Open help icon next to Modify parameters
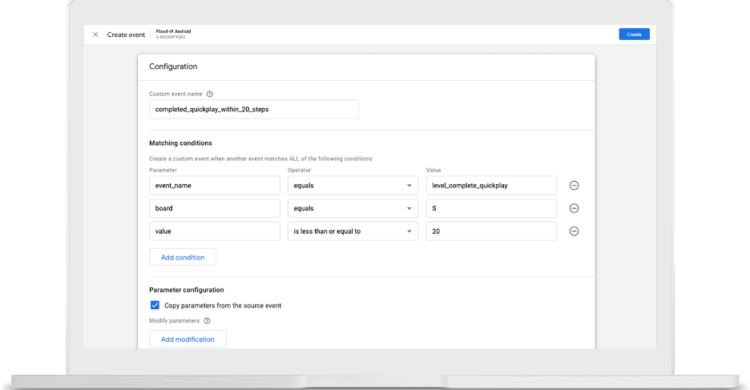 tap(207, 321)
